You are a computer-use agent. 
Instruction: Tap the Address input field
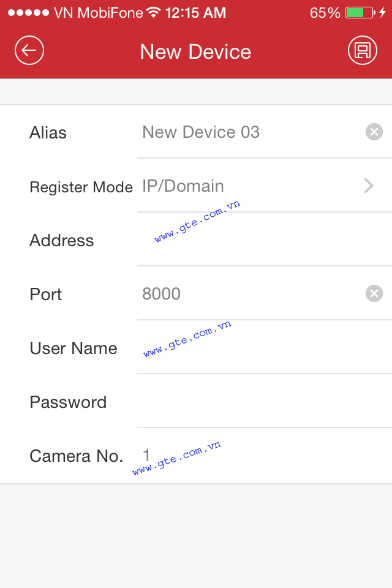click(263, 240)
